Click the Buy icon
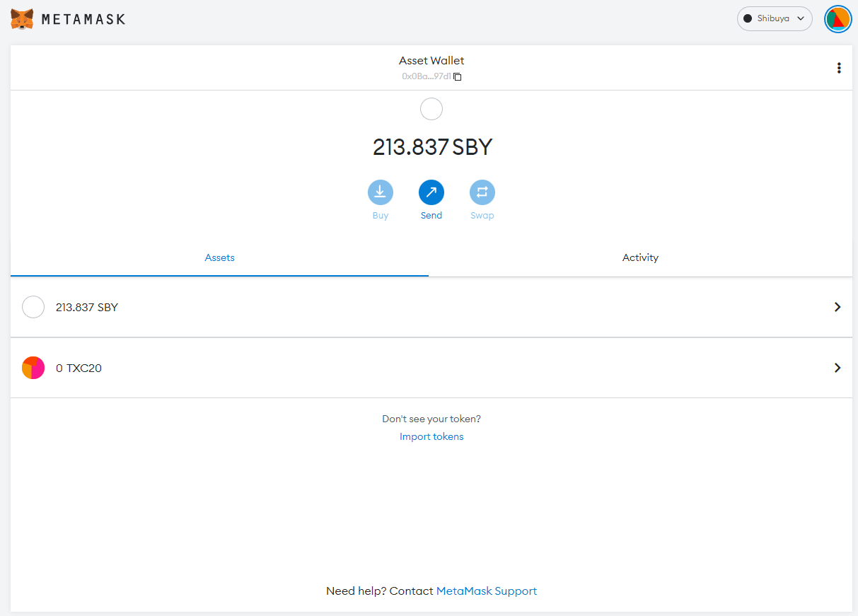Viewport: 858px width, 616px height. (x=381, y=192)
